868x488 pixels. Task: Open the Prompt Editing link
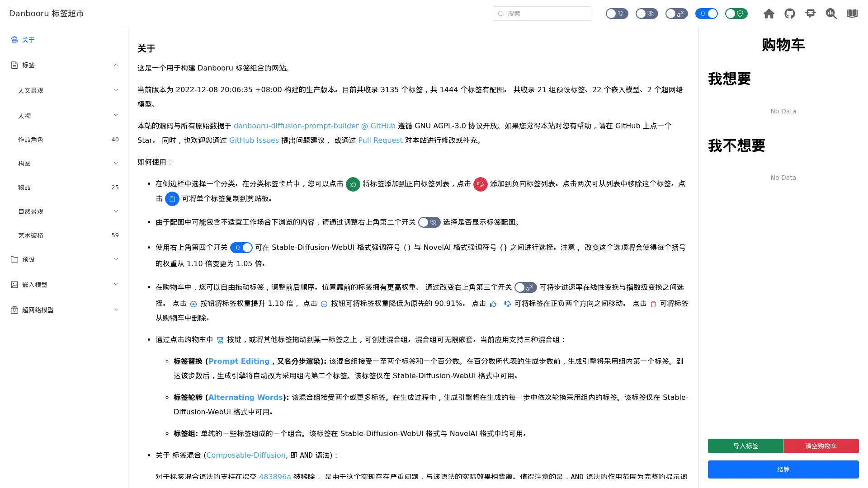(x=239, y=361)
